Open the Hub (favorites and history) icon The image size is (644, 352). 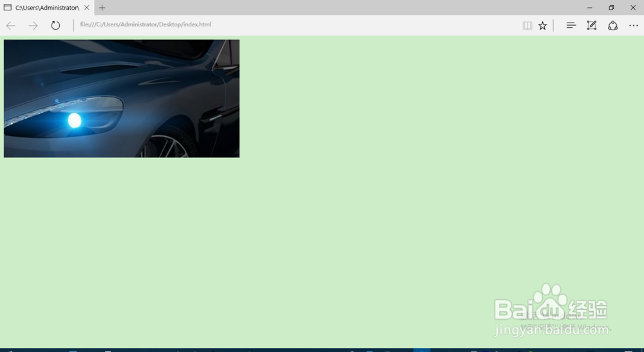[571, 26]
